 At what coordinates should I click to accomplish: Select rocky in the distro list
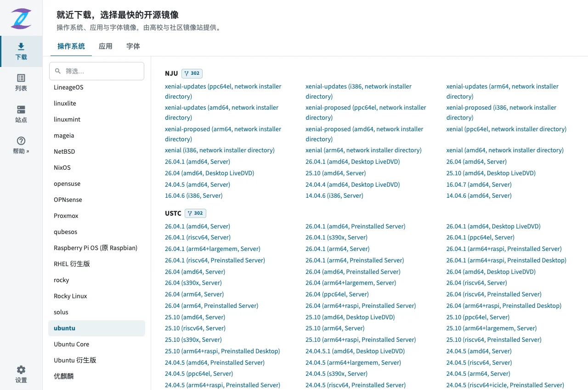click(x=96, y=280)
